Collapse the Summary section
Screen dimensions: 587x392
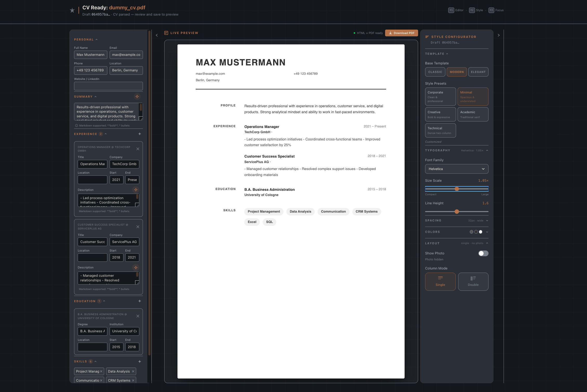coord(85,97)
